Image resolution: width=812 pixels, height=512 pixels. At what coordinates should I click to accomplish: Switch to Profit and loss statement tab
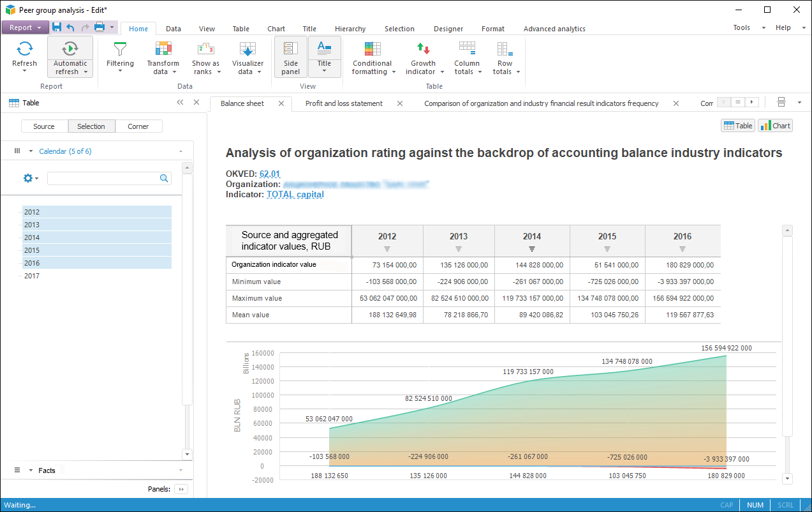[x=344, y=103]
